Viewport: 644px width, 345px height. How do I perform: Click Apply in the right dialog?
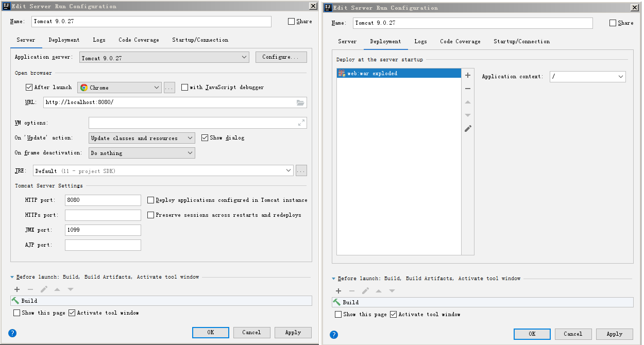(x=615, y=334)
